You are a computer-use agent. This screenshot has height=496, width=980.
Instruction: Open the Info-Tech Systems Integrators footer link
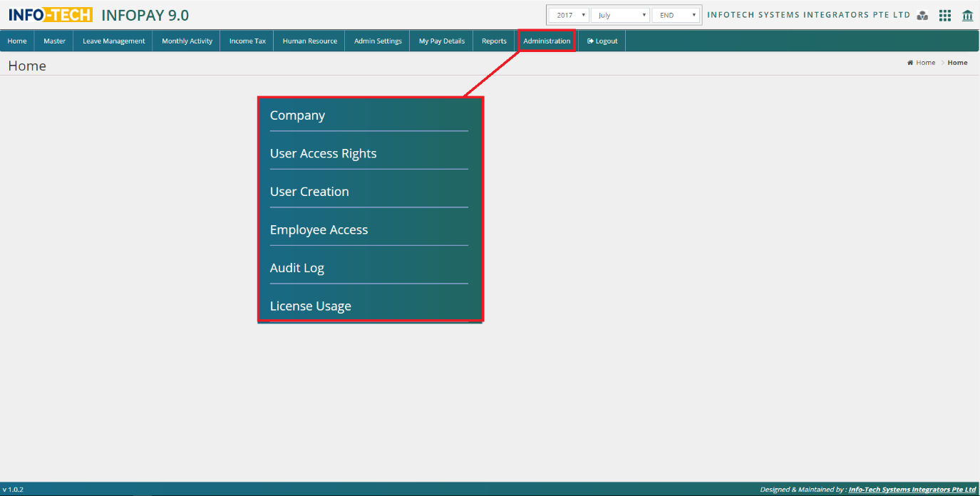click(x=912, y=490)
